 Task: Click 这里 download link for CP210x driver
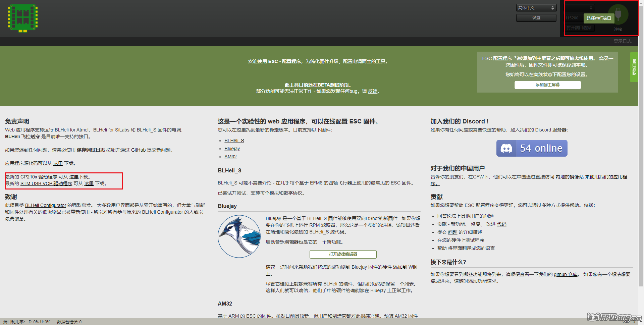coord(74,177)
